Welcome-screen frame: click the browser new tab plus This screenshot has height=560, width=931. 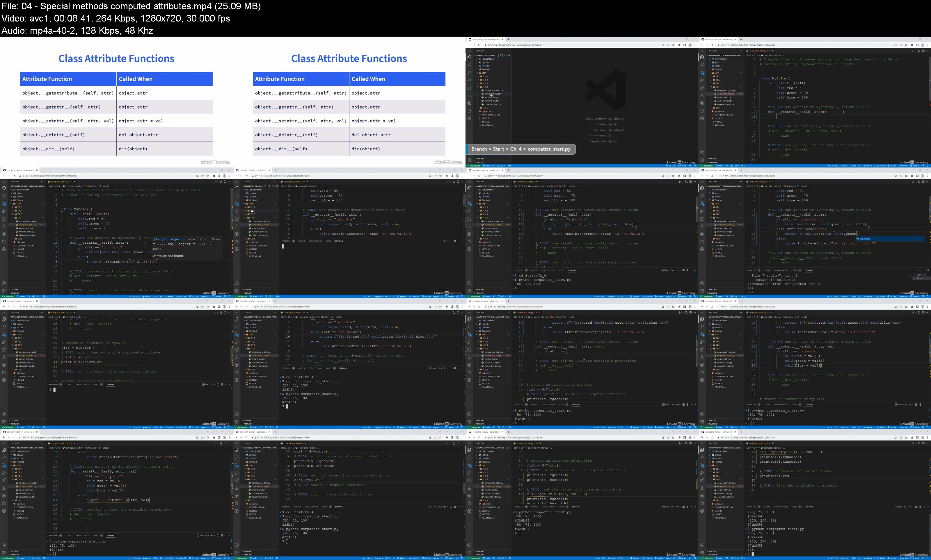[x=509, y=40]
